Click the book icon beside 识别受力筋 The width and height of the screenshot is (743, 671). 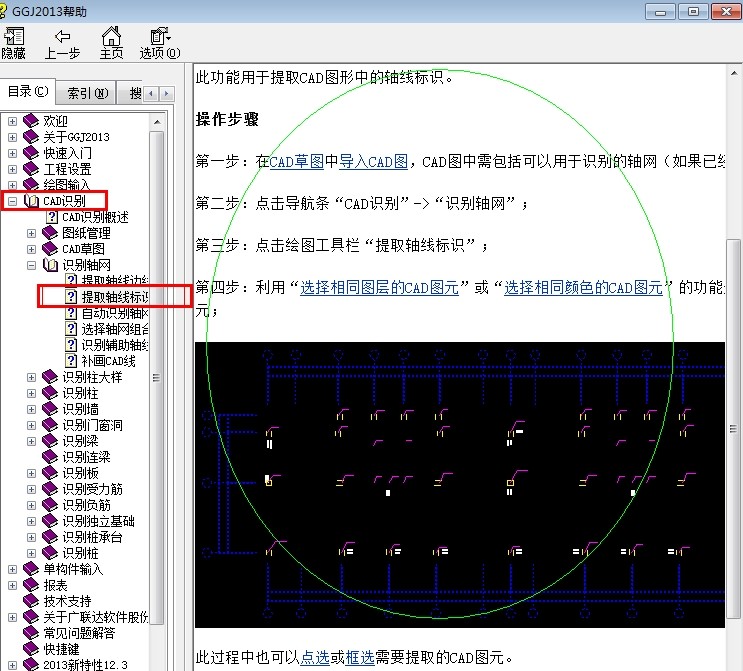click(50, 489)
